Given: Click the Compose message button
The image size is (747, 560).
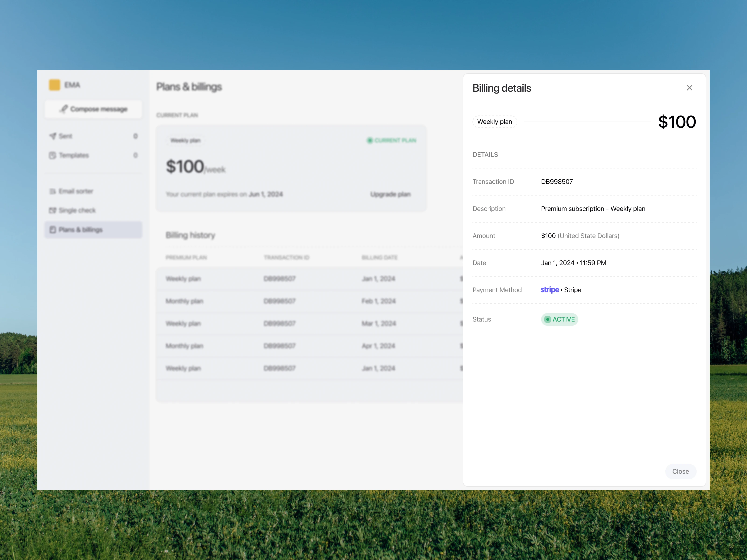Looking at the screenshot, I should [x=94, y=109].
